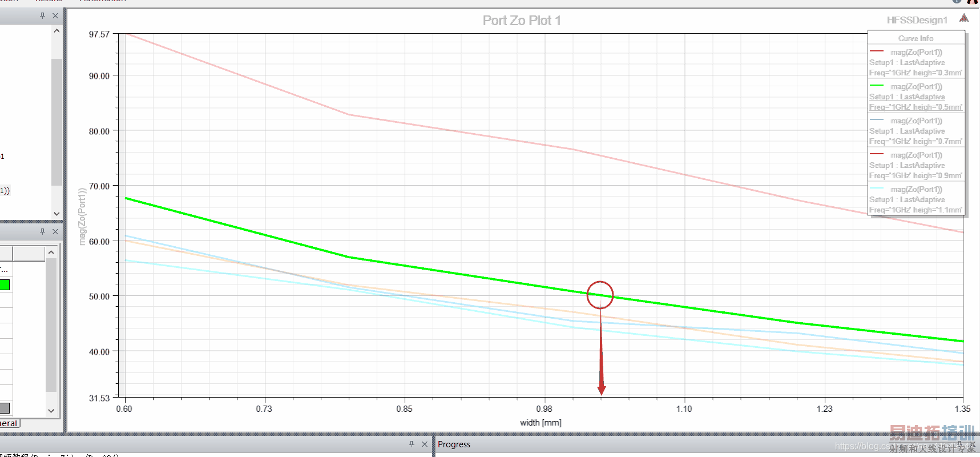Click the green color swatch in properties panel
The image size is (980, 457).
click(x=5, y=284)
